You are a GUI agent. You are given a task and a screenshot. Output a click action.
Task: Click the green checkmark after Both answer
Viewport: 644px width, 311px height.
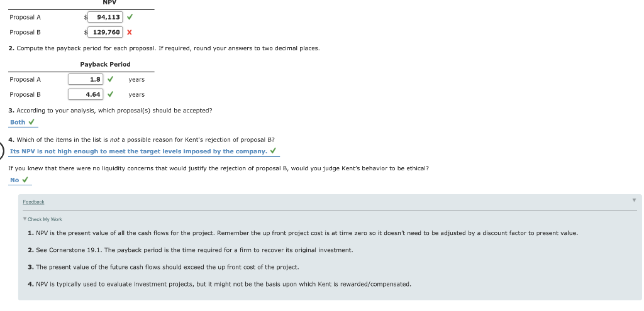point(31,122)
